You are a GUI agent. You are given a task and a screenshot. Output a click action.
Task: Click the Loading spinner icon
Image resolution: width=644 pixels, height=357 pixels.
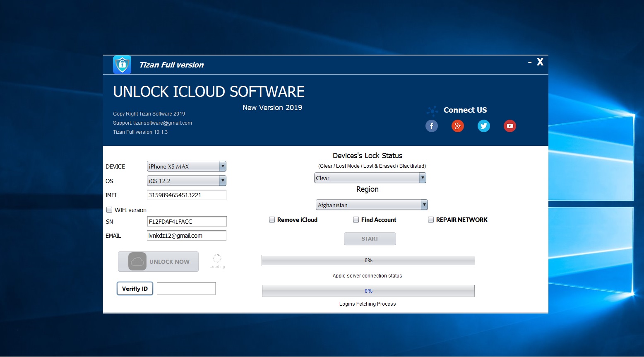[x=217, y=259]
